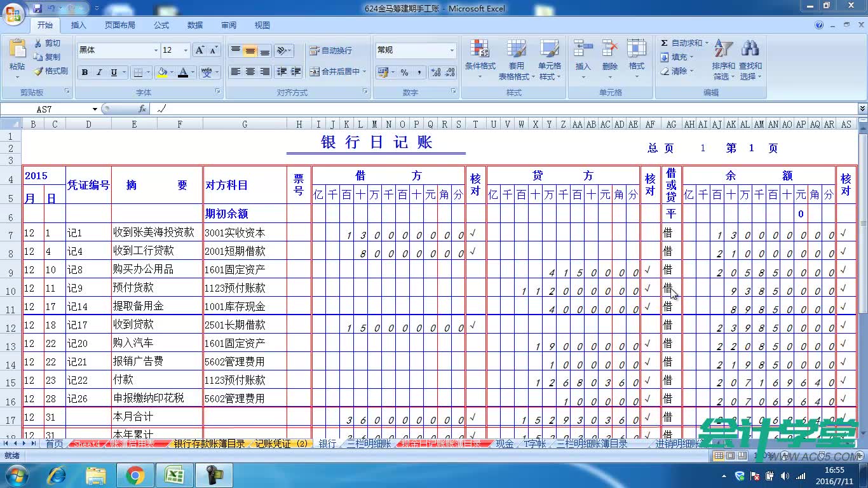Viewport: 868px width, 488px height.
Task: Switch to the Review (审阅) tab
Action: (x=229, y=25)
